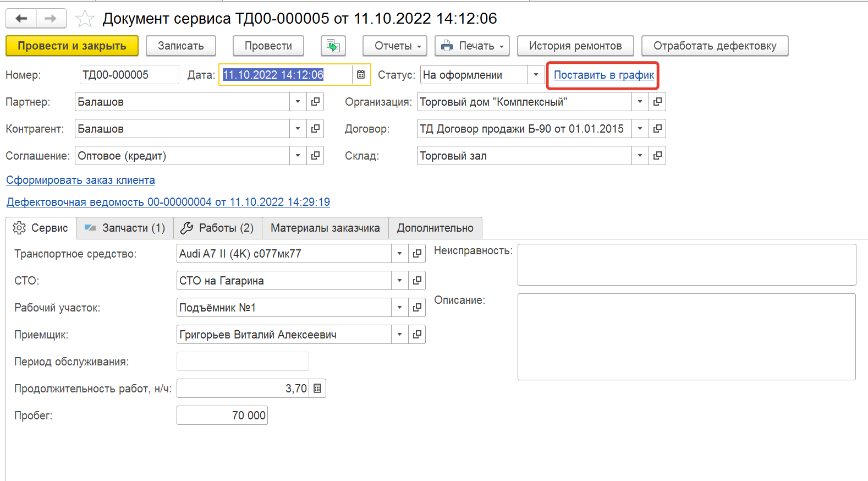Switch to the Работы (2) tab

pos(218,228)
